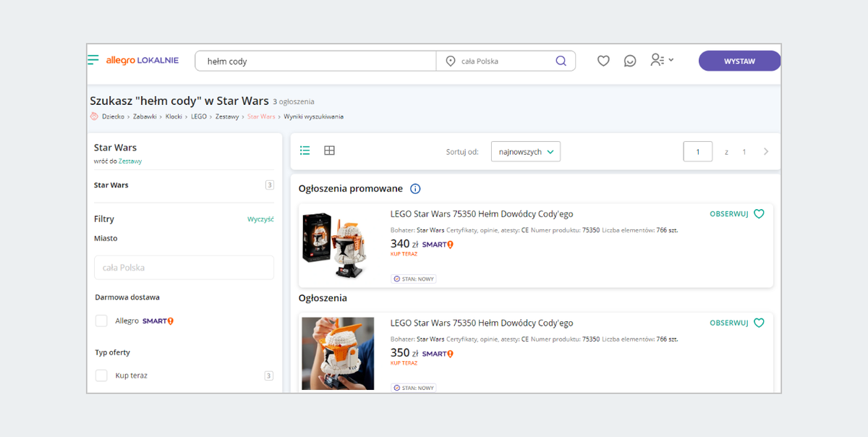This screenshot has width=868, height=437.
Task: Click "KUP TERAZ" label under 340 zł
Action: click(404, 254)
